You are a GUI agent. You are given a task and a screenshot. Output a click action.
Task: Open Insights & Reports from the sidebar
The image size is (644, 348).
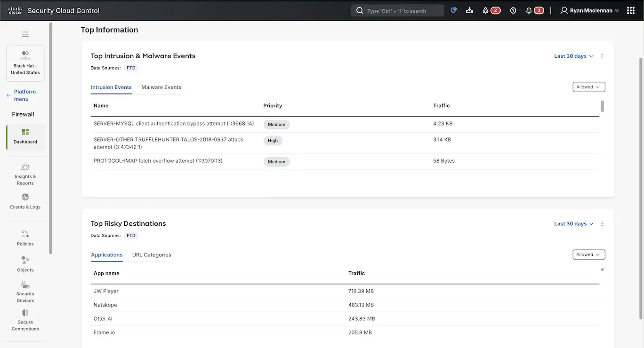(x=25, y=174)
